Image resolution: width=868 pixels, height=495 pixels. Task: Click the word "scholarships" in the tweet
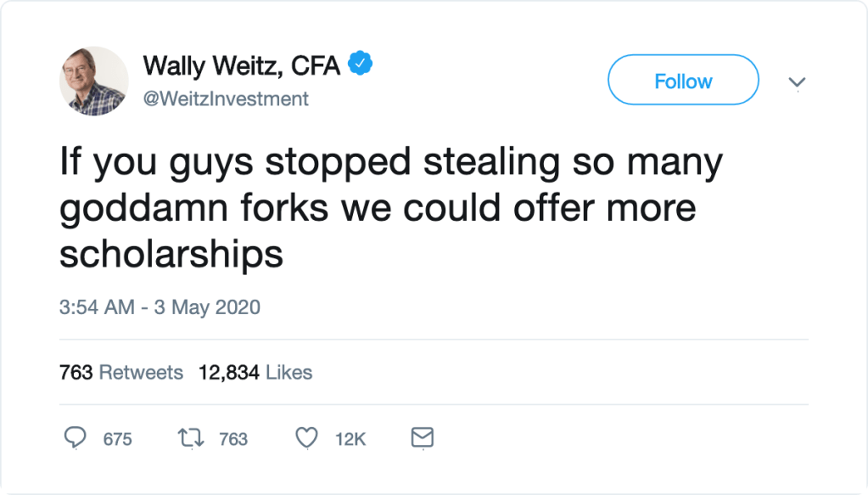[x=171, y=253]
